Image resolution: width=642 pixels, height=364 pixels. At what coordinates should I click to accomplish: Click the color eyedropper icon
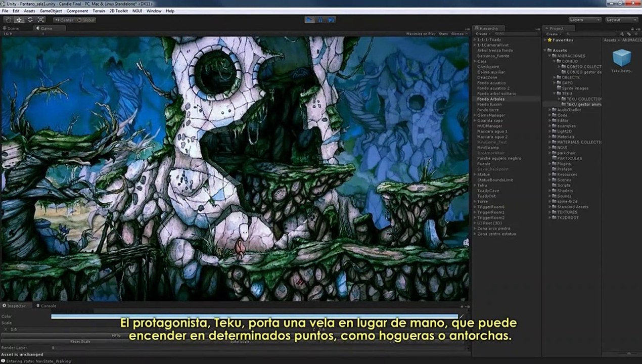click(x=462, y=316)
